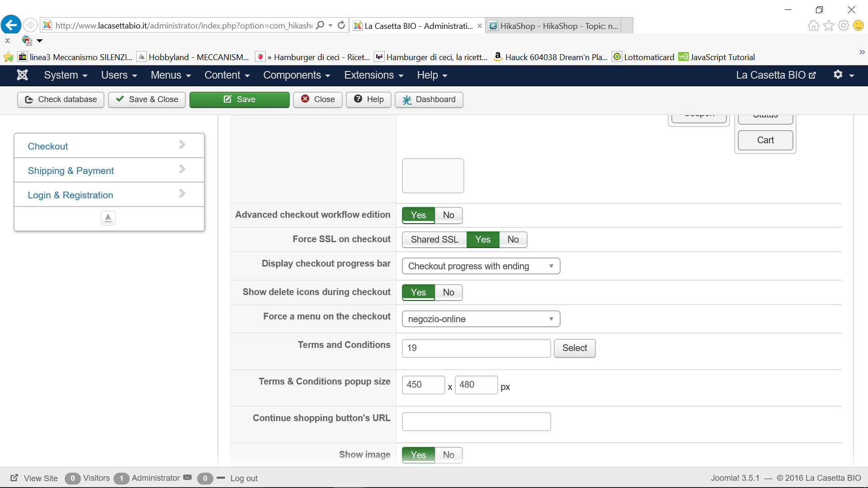The width and height of the screenshot is (868, 488).
Task: Set Advanced checkout workflow edition to No
Action: tap(448, 215)
